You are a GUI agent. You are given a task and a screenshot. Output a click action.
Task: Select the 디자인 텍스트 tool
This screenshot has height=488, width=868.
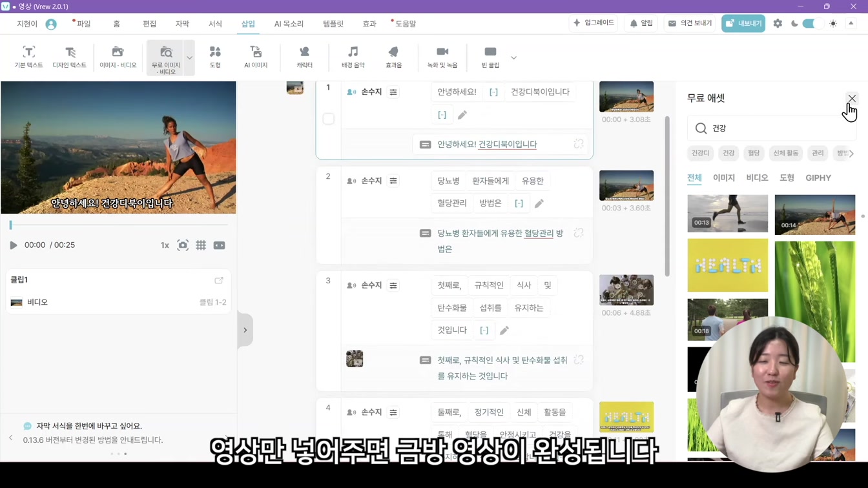click(x=70, y=57)
